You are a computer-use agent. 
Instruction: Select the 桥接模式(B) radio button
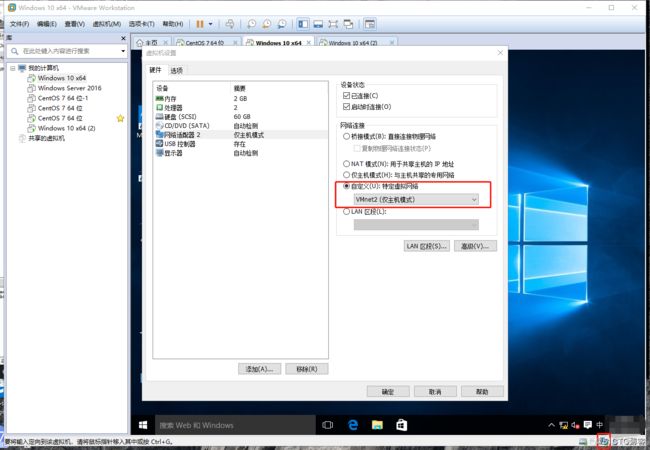pos(346,136)
